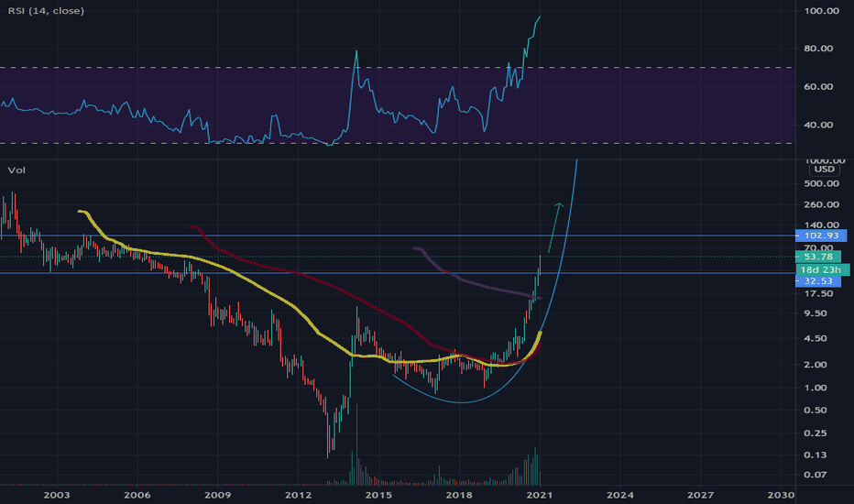The width and height of the screenshot is (854, 504).
Task: Click the 2021 label on time axis
Action: coord(539,495)
